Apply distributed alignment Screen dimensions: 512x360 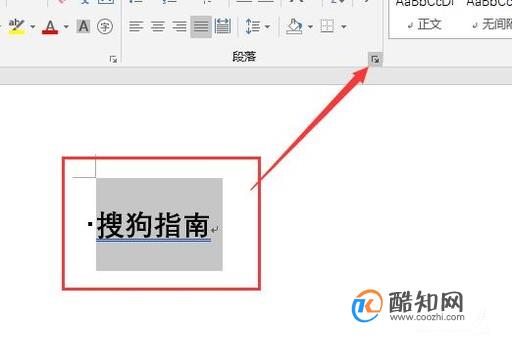click(223, 26)
